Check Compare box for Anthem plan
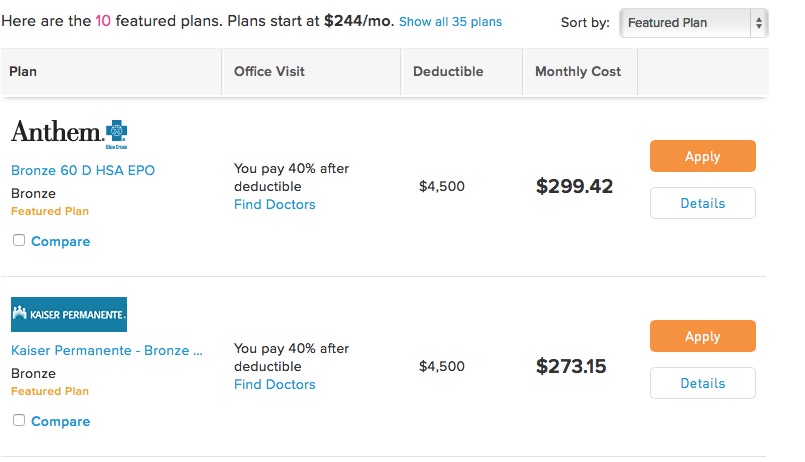The width and height of the screenshot is (805, 462). [19, 240]
